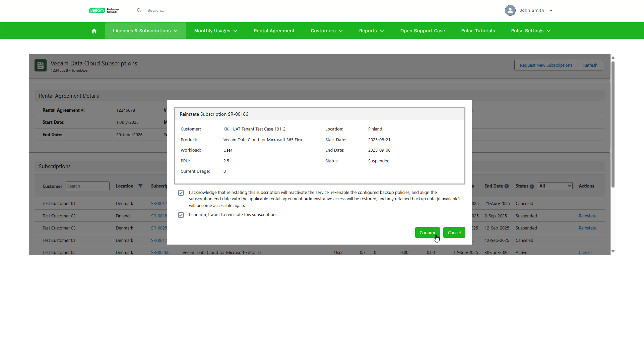644x363 pixels.
Task: Click the page vertical scrollbar
Action: coord(613,124)
